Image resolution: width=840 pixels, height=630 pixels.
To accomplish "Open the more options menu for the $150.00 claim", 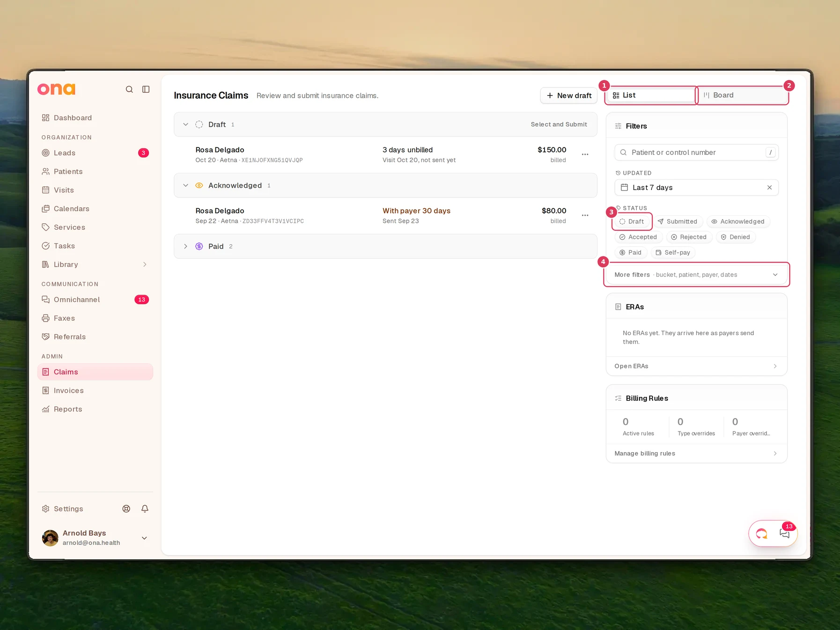I will click(x=585, y=154).
